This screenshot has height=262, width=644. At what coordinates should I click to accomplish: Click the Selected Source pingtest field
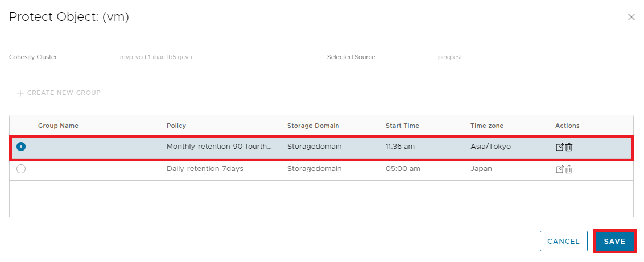coord(531,57)
